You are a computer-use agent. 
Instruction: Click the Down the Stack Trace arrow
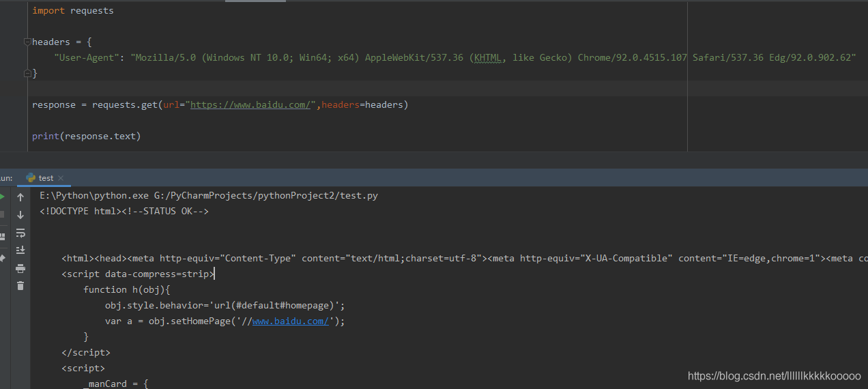tap(20, 215)
